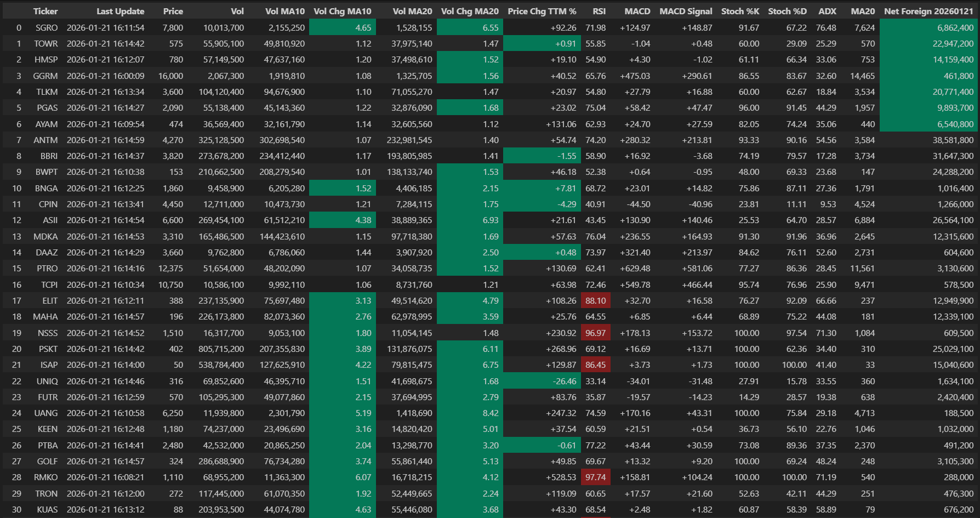
Task: Select the UANG ticker cell
Action: 45,413
